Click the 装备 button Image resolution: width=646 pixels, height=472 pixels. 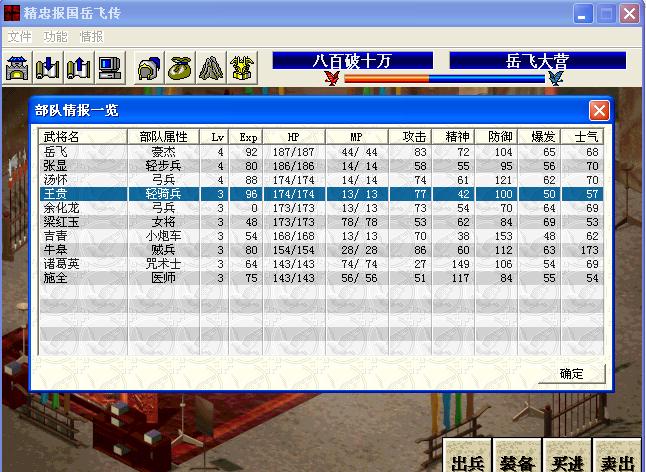(x=517, y=456)
